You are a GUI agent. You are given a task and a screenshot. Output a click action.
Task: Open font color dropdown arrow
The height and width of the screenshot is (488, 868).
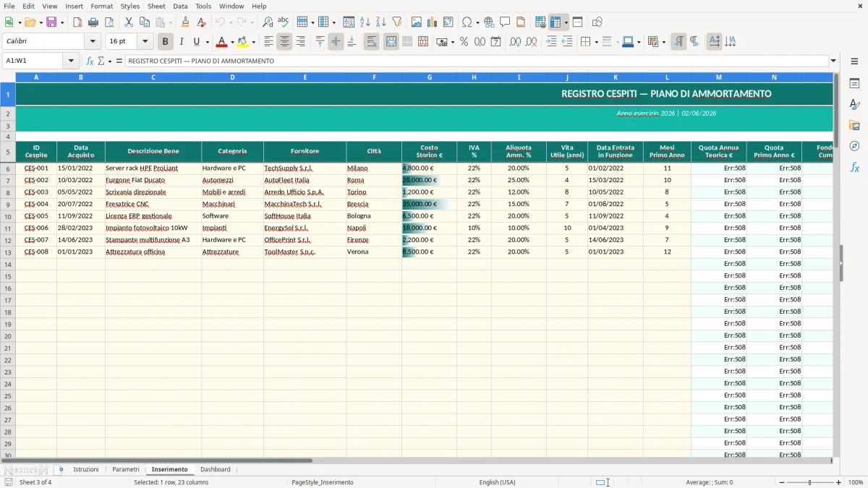click(232, 42)
